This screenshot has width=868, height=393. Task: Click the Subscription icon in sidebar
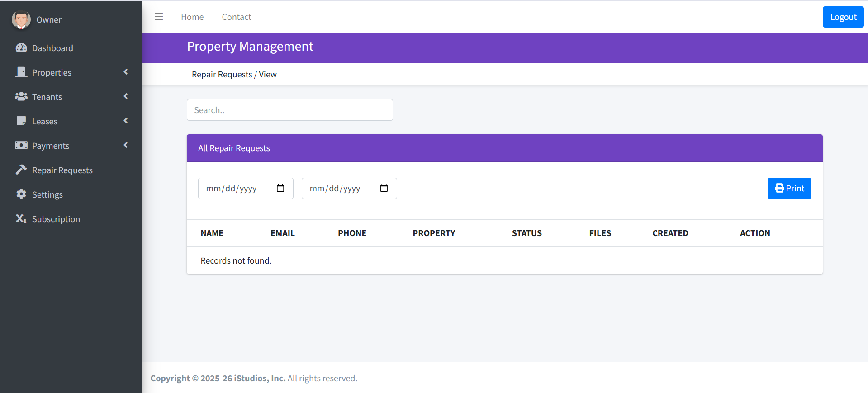pyautogui.click(x=21, y=219)
